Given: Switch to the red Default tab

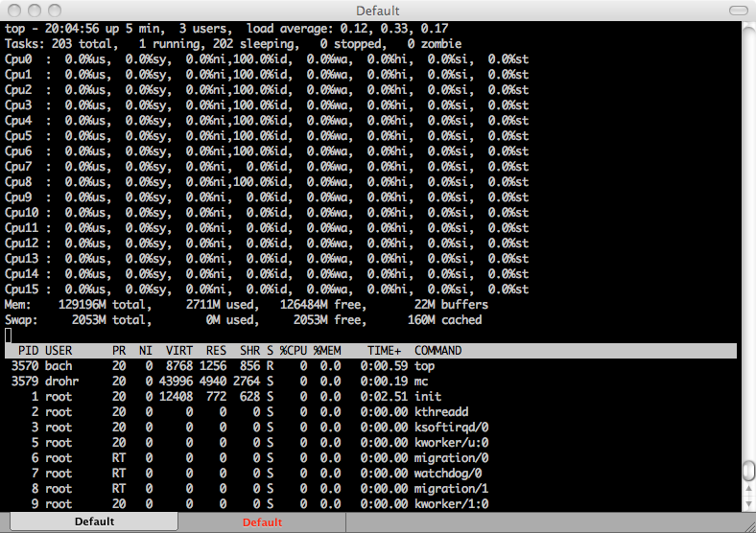Looking at the screenshot, I should (x=262, y=522).
